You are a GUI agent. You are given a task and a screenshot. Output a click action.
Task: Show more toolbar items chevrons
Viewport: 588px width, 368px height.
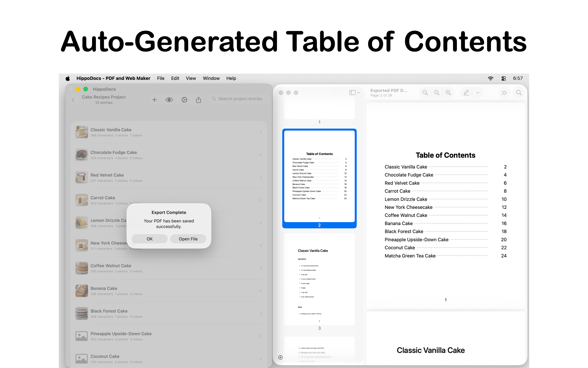pyautogui.click(x=504, y=93)
